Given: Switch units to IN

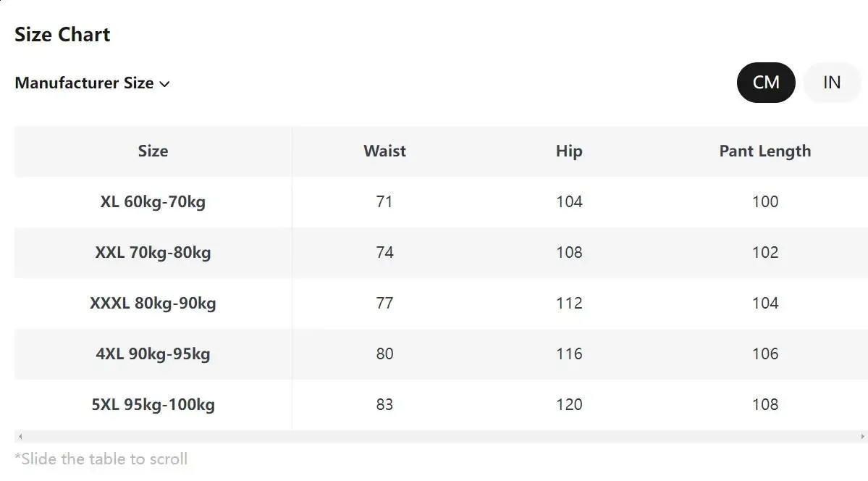Looking at the screenshot, I should 832,83.
